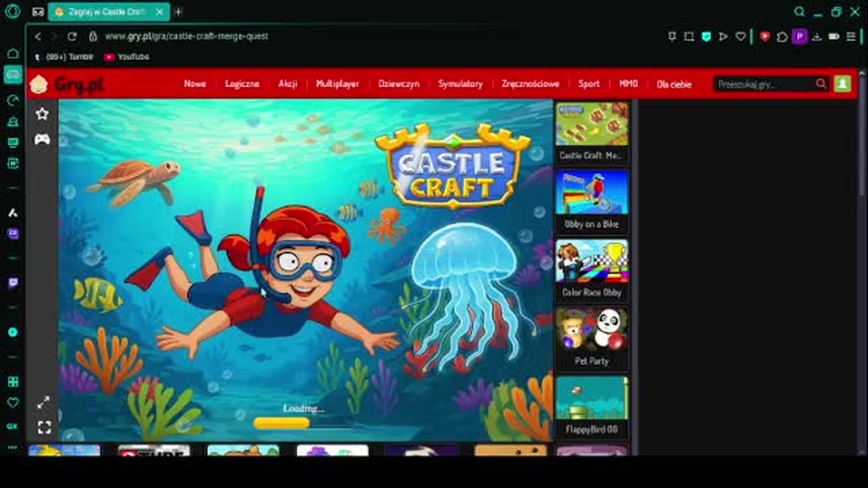This screenshot has height=488, width=868.
Task: Toggle the battery saver icon in toolbar
Action: coord(834,37)
